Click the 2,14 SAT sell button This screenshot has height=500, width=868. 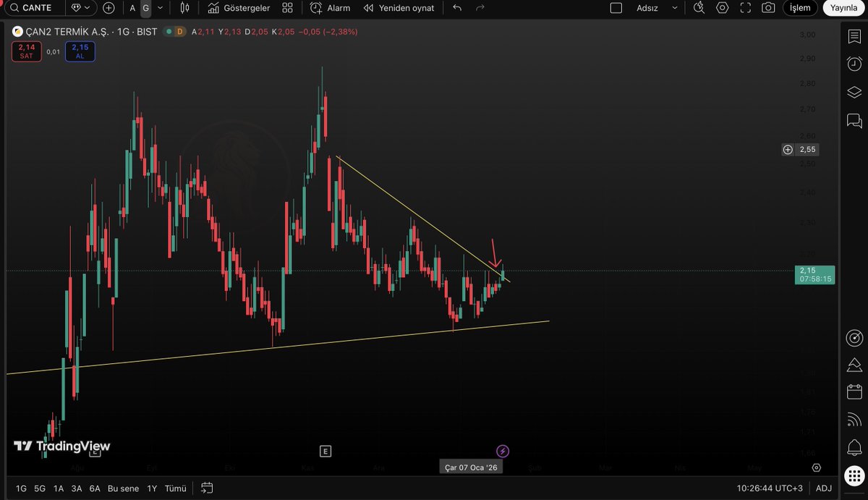[27, 51]
